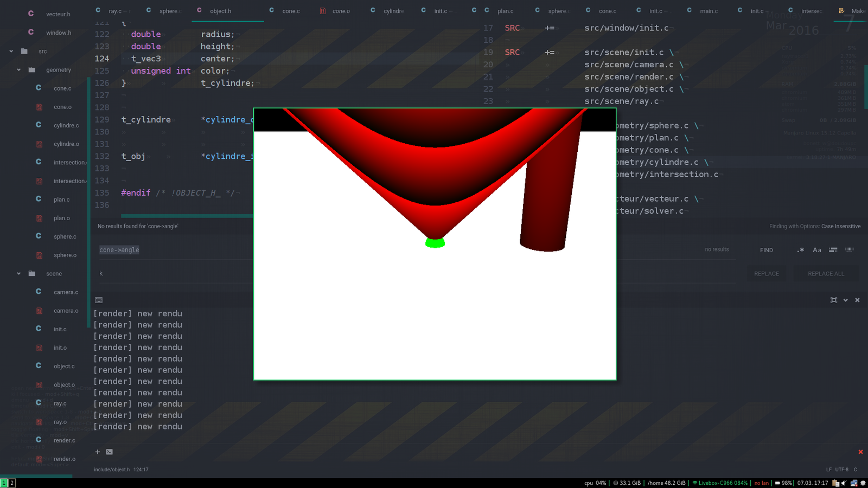Click the network manager tray icon
The width and height of the screenshot is (868, 488).
854,483
